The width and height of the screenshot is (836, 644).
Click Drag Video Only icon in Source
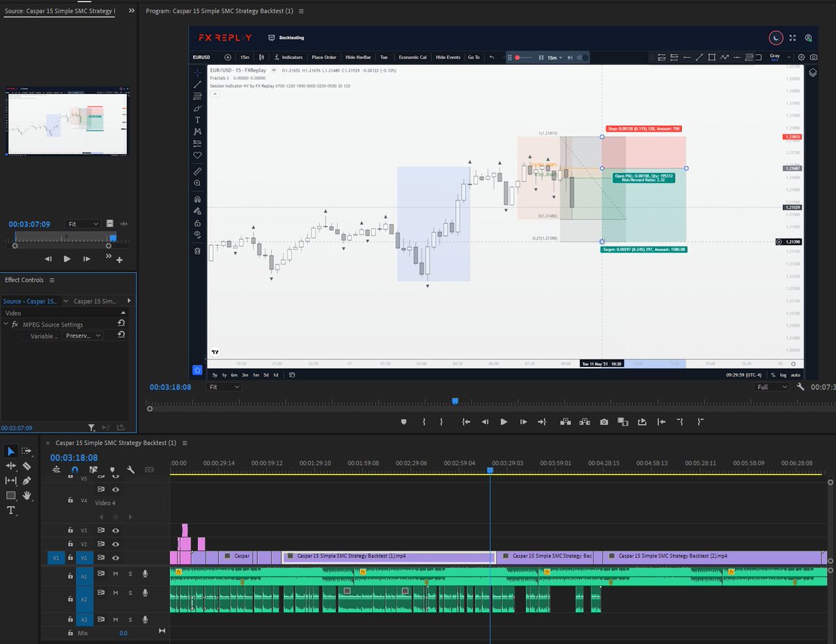pyautogui.click(x=109, y=223)
